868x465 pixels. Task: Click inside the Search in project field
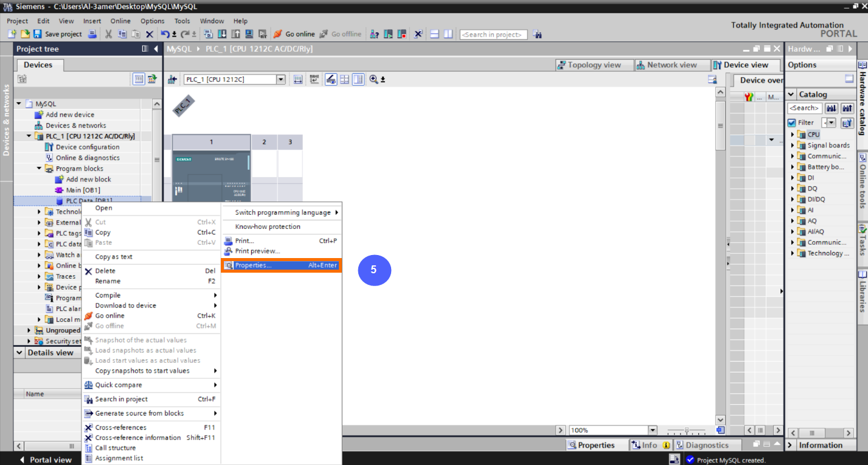point(493,34)
